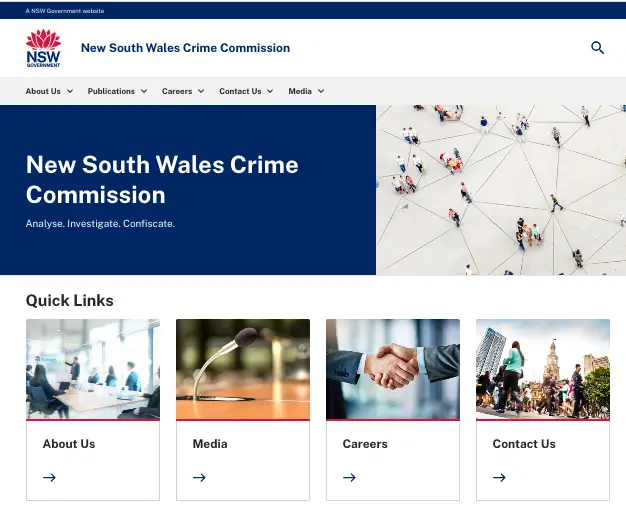Open the Contact Us quick link title

coord(524,444)
